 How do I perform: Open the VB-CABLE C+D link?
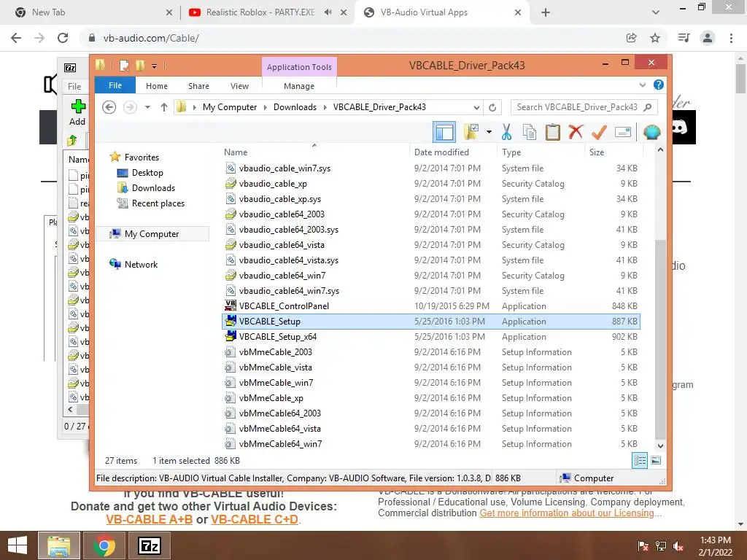(255, 519)
